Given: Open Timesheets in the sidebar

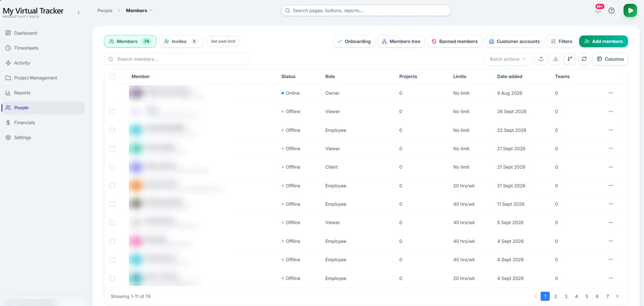Looking at the screenshot, I should (x=43, y=48).
